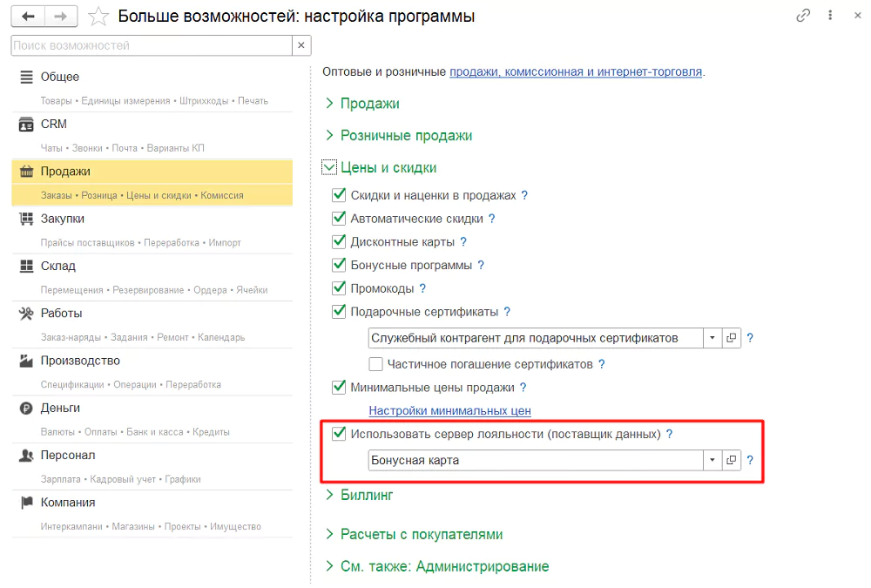Toggle Минимальные цены продажи checkbox
871x588 pixels.
point(339,387)
